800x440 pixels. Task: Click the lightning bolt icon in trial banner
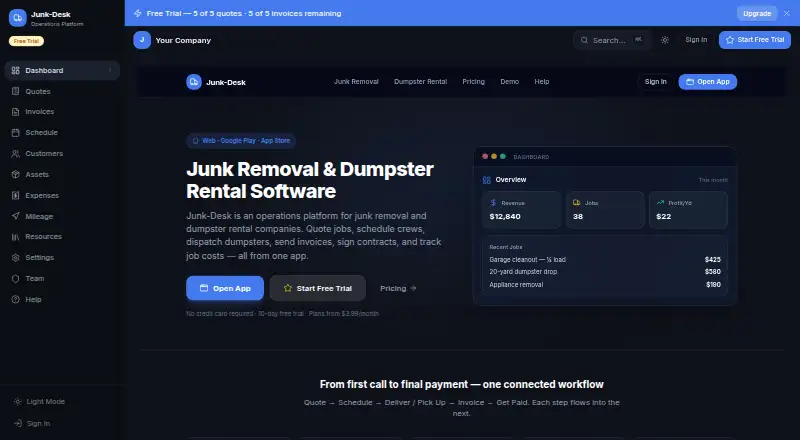(x=138, y=13)
